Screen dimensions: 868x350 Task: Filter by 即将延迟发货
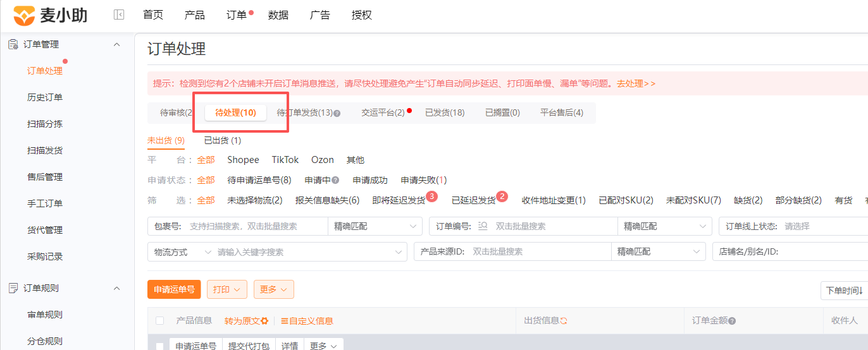point(399,200)
